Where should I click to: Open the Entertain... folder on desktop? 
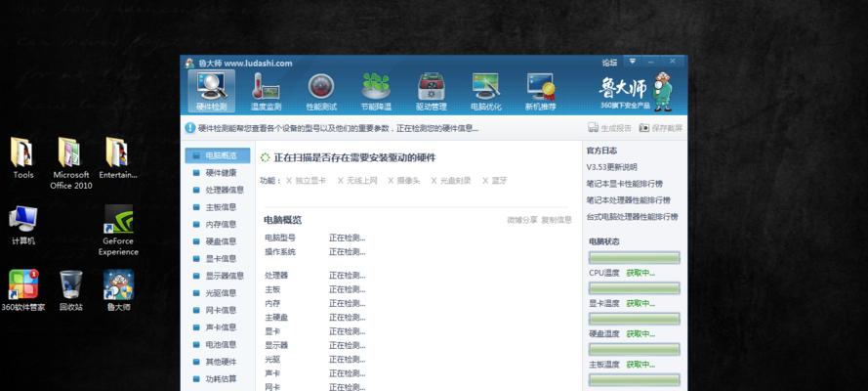tap(118, 158)
